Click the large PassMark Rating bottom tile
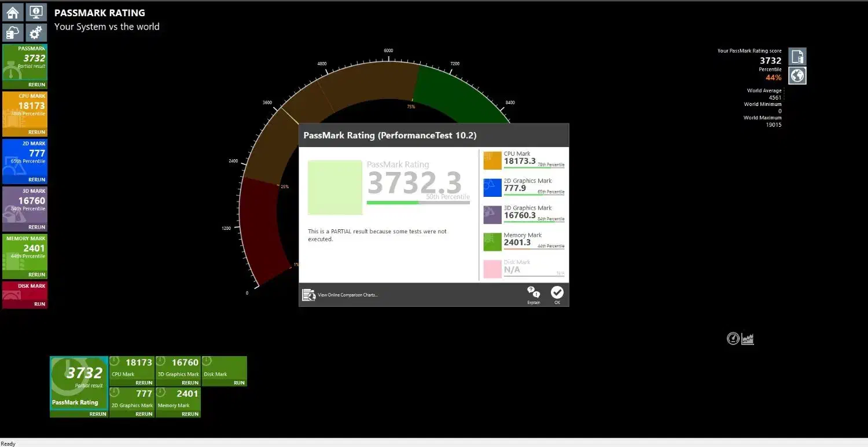Image resolution: width=868 pixels, height=447 pixels. 79,382
